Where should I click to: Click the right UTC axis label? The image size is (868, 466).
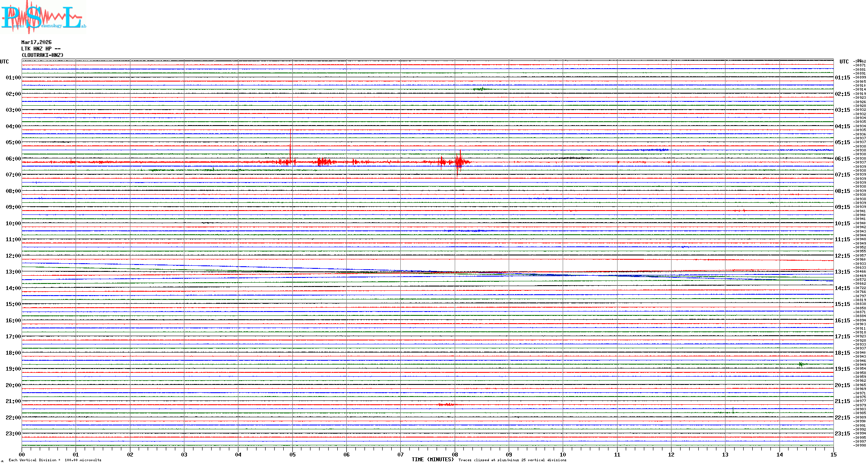tap(844, 62)
